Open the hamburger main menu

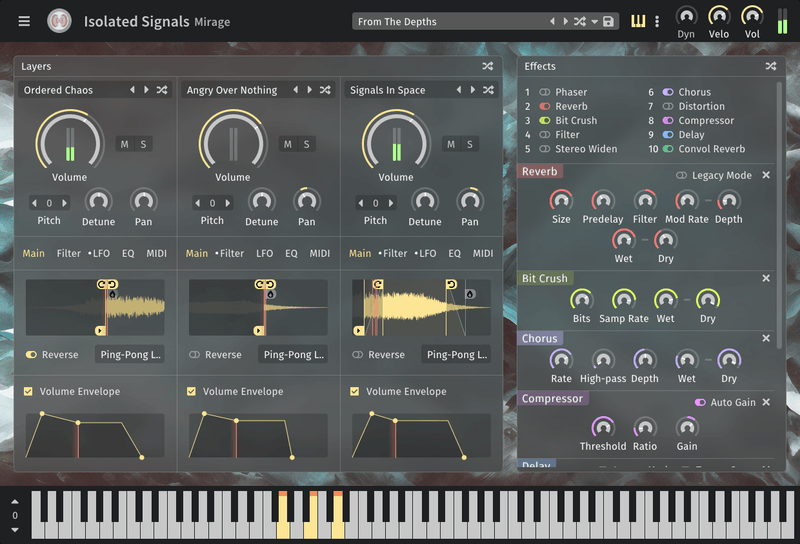(x=24, y=21)
